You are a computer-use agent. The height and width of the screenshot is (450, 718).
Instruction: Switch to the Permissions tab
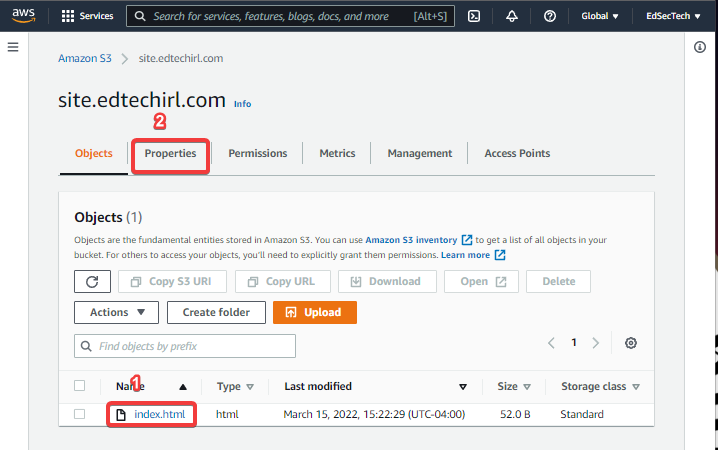click(x=258, y=153)
